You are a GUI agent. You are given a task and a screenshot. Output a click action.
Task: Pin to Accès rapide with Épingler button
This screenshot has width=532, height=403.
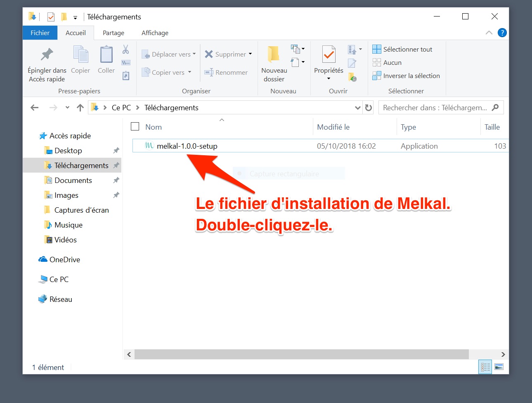[x=47, y=64]
